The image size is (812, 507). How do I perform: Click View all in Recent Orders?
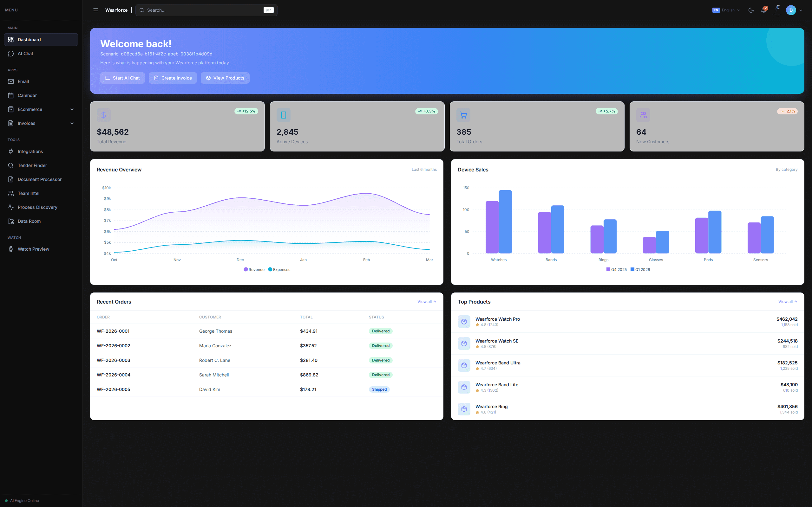click(x=427, y=302)
